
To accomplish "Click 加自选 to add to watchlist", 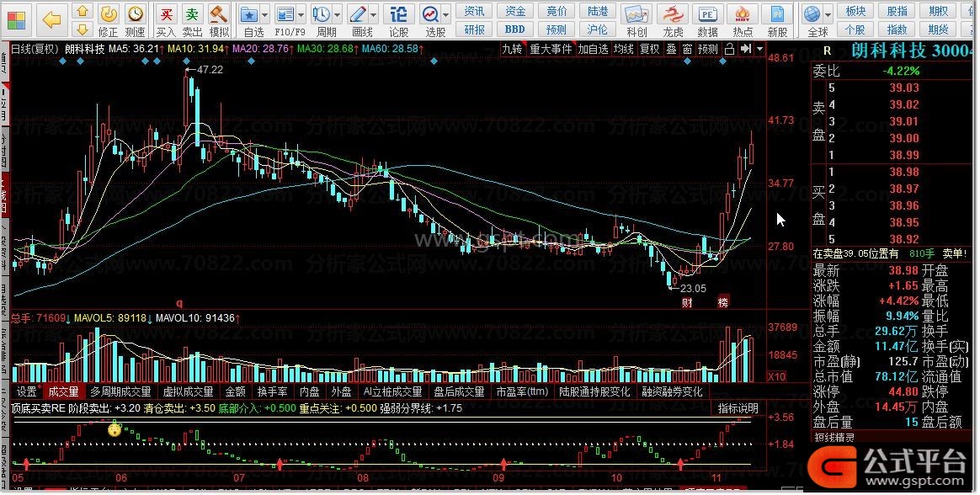I will [593, 49].
